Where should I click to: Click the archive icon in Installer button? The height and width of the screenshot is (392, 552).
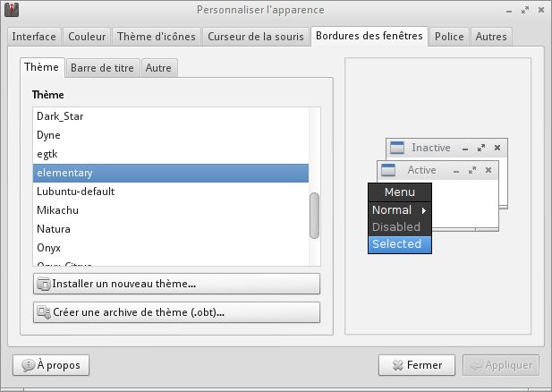(x=44, y=284)
